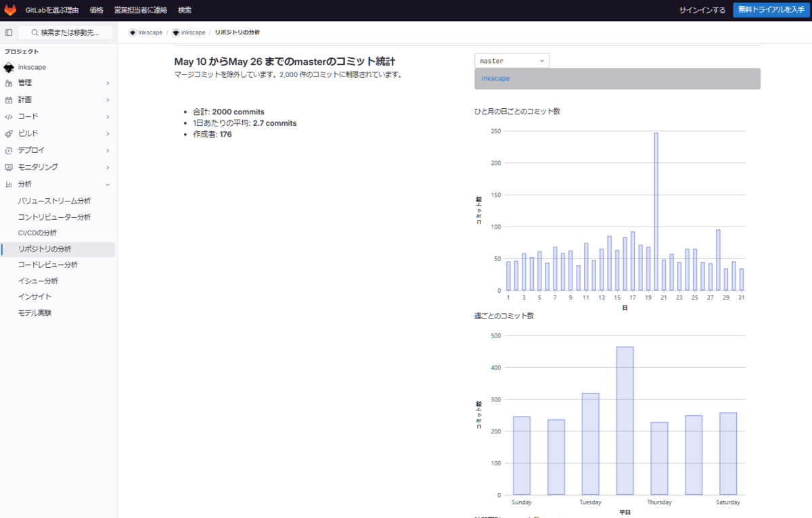This screenshot has width=812, height=518.
Task: Click the GitLab fox logo
Action: 10,10
